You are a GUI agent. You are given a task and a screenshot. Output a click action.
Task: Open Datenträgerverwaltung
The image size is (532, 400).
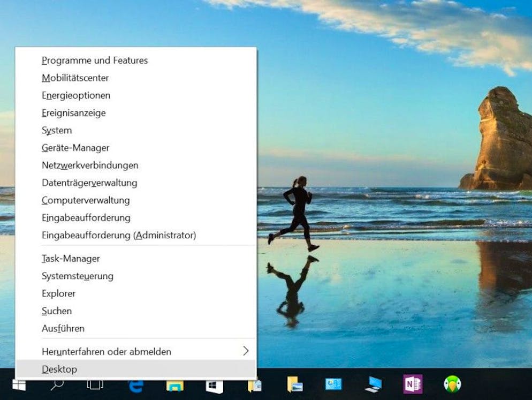click(136, 183)
